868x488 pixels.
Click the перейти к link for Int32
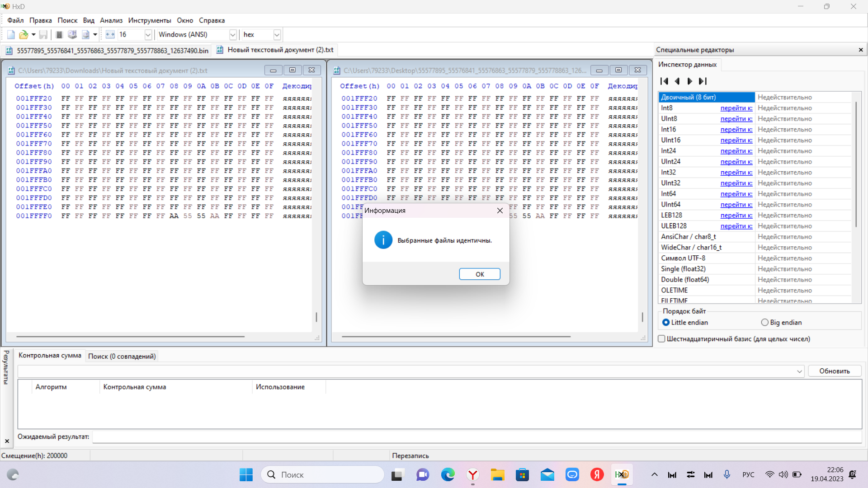[736, 173]
